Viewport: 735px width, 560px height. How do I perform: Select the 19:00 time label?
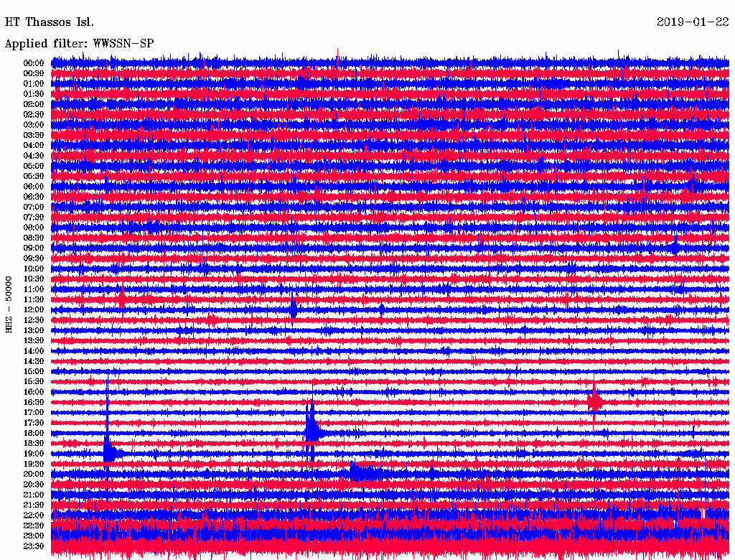[x=34, y=454]
